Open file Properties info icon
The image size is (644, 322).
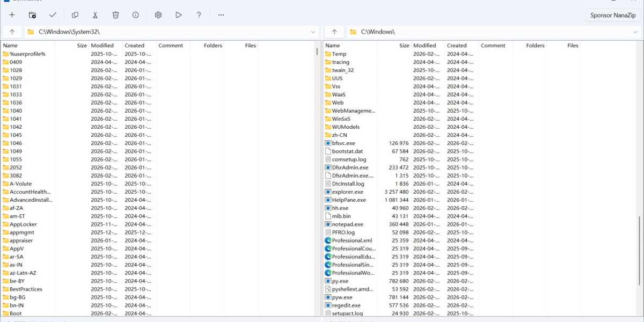135,15
